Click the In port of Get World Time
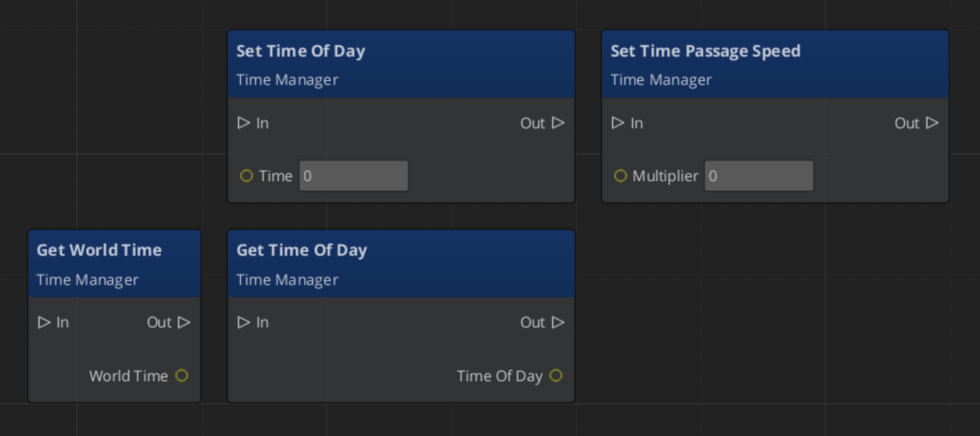 point(44,322)
